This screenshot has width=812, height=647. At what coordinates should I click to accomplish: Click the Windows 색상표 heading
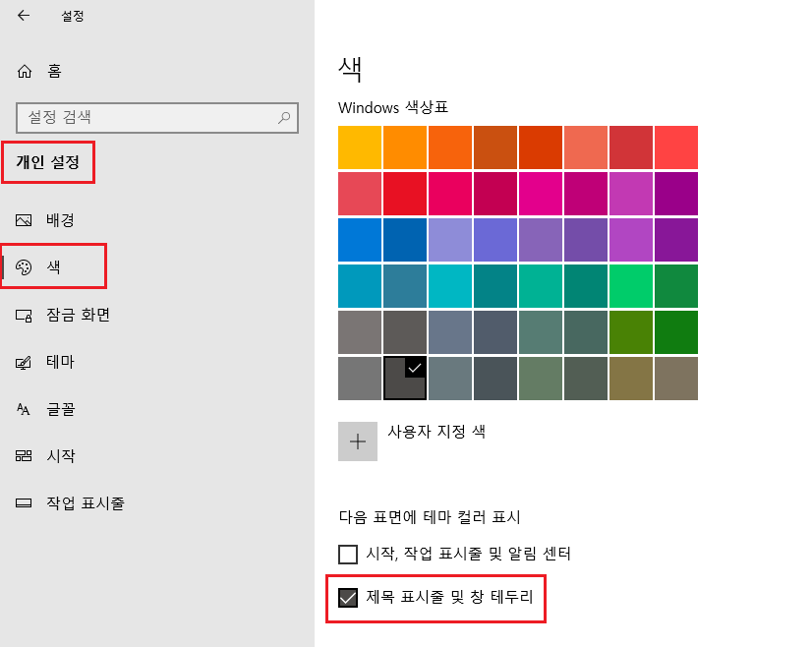coord(393,107)
